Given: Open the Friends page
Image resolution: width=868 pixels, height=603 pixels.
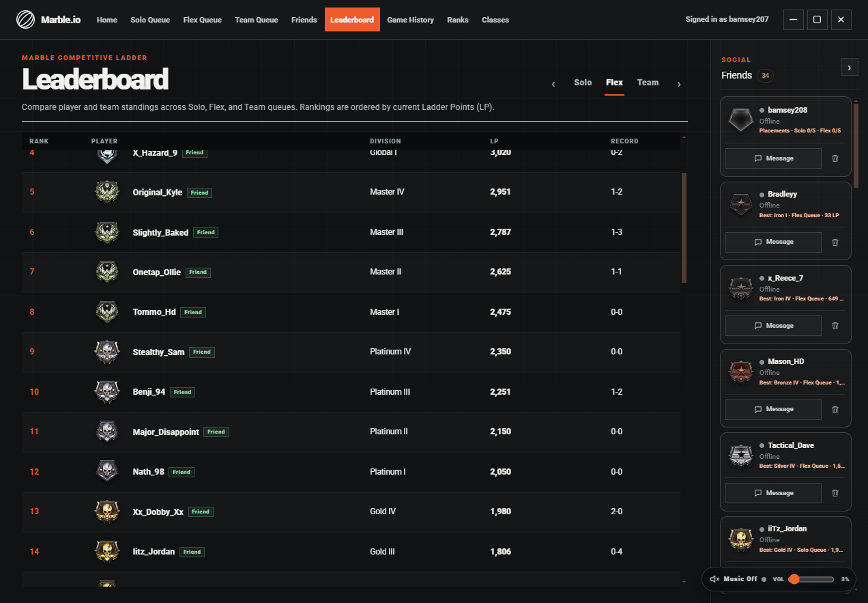Looking at the screenshot, I should (x=304, y=20).
